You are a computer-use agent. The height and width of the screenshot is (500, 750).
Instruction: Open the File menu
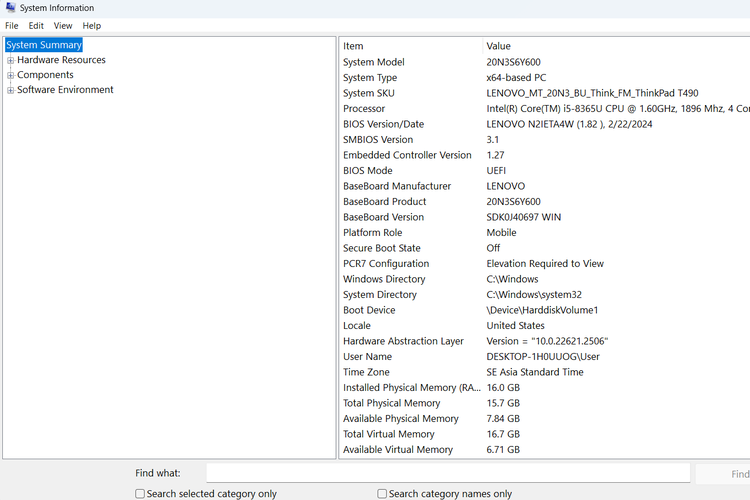click(12, 25)
